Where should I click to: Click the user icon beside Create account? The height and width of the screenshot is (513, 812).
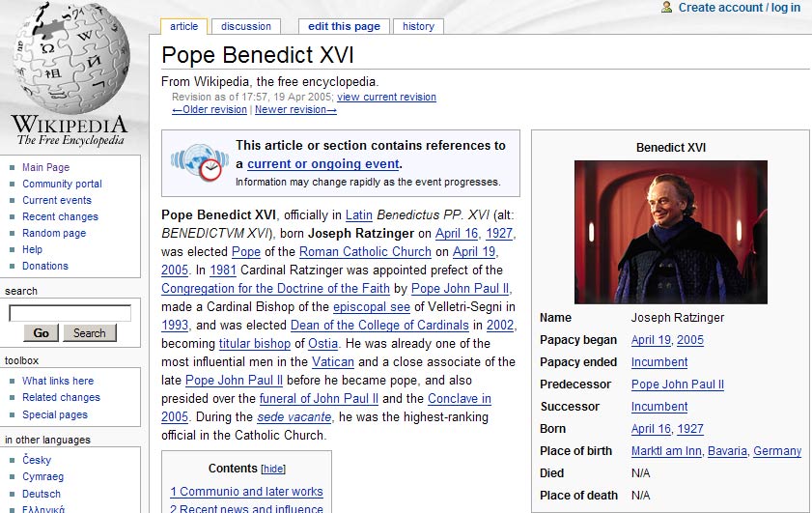pyautogui.click(x=666, y=8)
